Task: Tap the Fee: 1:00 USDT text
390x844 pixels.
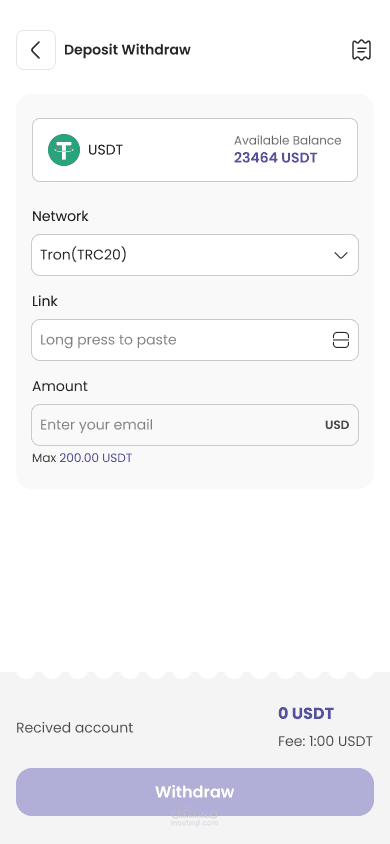Action: (x=325, y=742)
